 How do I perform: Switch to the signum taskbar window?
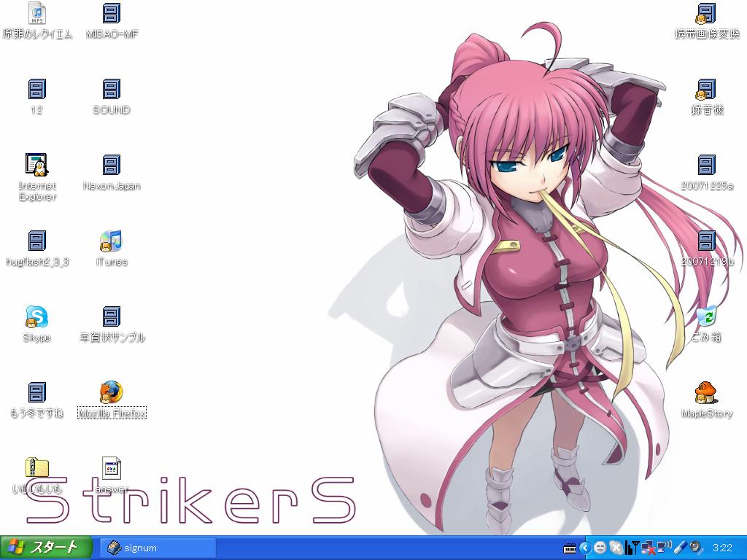[158, 548]
